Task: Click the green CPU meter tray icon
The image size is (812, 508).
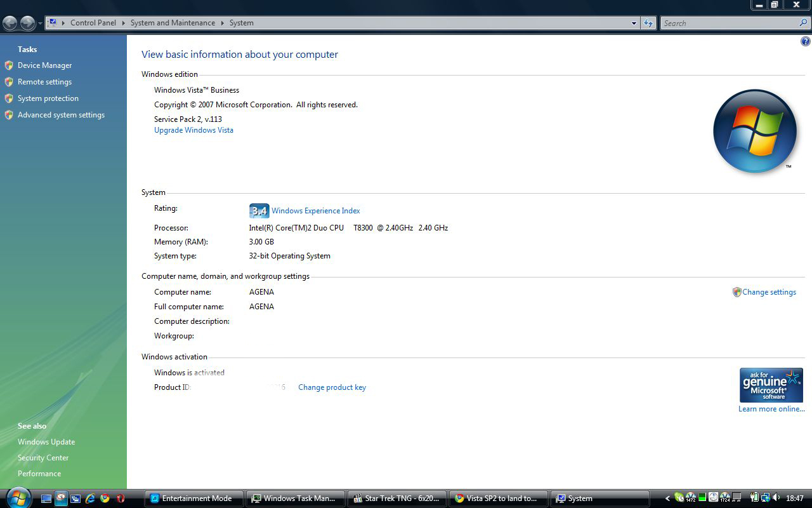Action: pos(702,497)
